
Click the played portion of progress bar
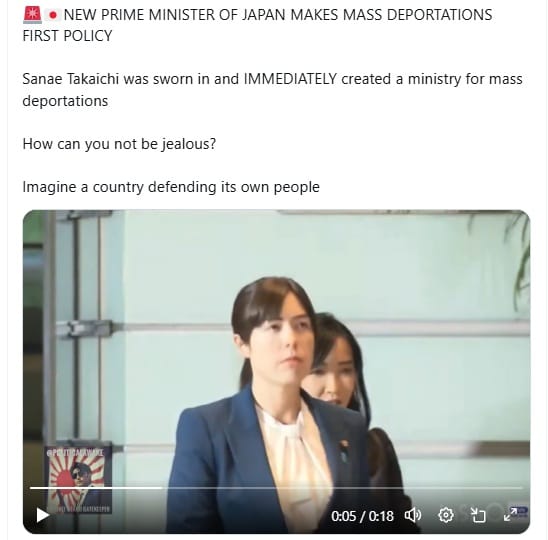pos(96,487)
